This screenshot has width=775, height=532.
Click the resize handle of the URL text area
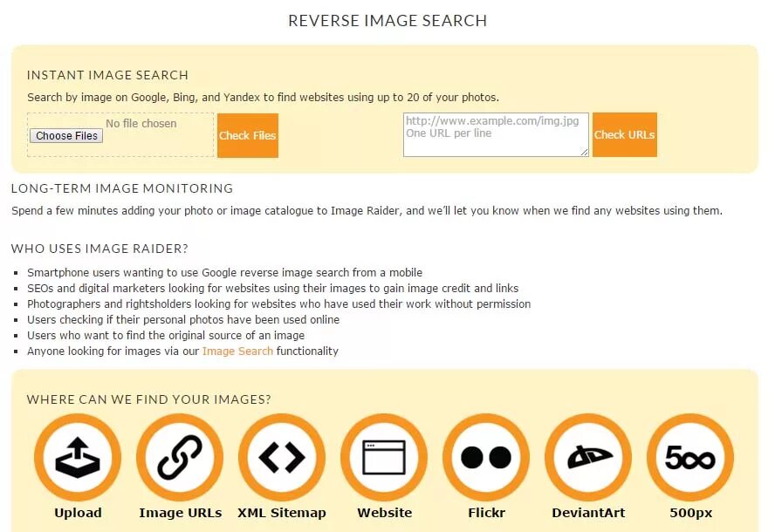[584, 152]
